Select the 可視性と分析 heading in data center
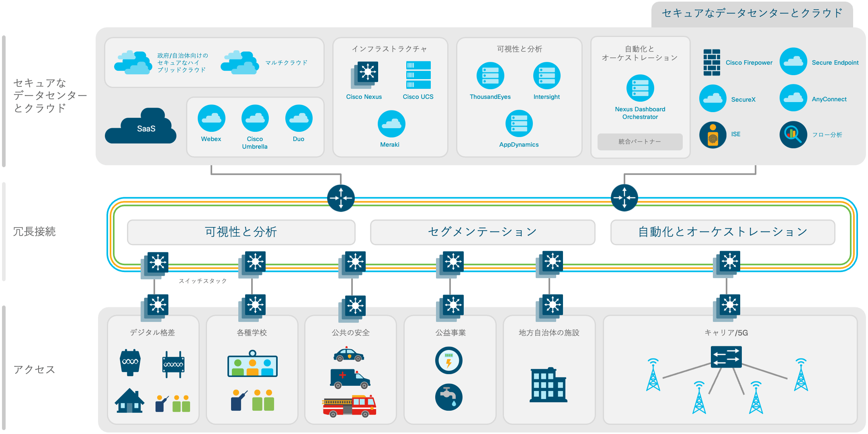Viewport: 868px width, 434px height. pyautogui.click(x=519, y=49)
